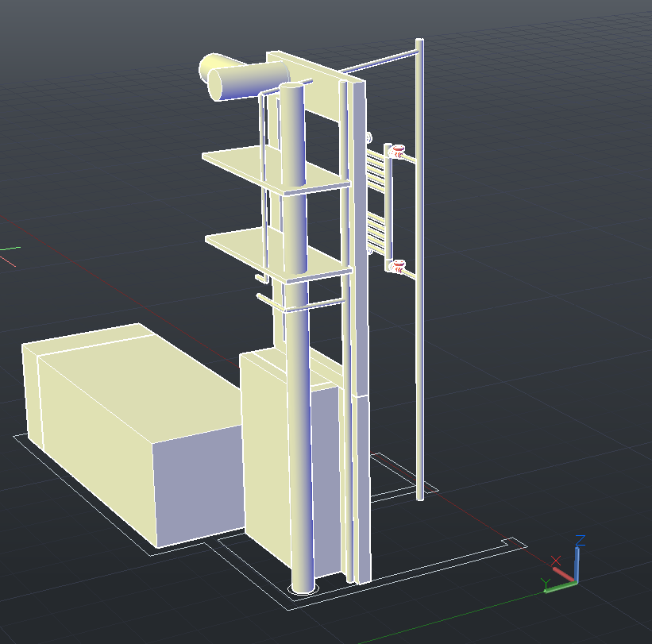Image resolution: width=652 pixels, height=644 pixels.
Task: Select the base box under the tower
Action: click(x=266, y=449)
